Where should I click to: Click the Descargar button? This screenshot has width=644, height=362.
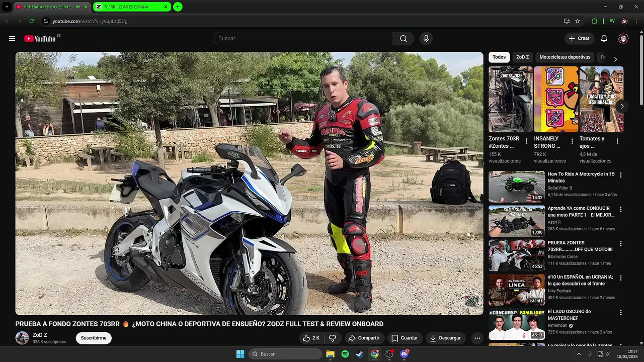(445, 338)
